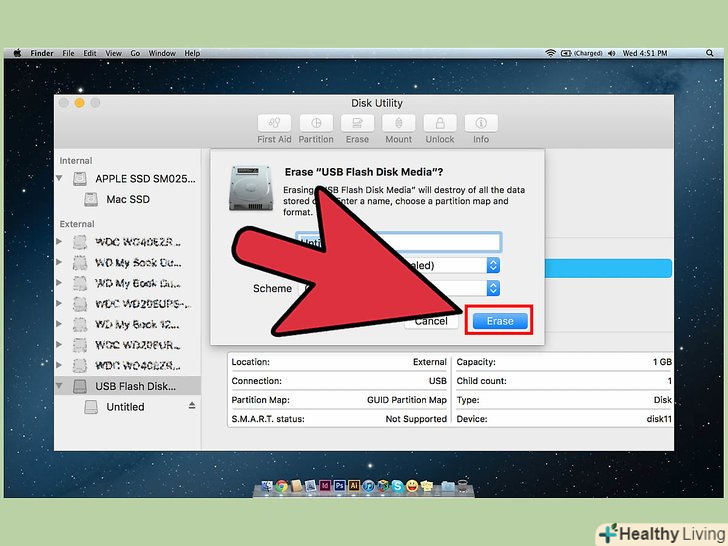This screenshot has width=728, height=546.
Task: Click the Wi-Fi status icon
Action: (x=550, y=53)
